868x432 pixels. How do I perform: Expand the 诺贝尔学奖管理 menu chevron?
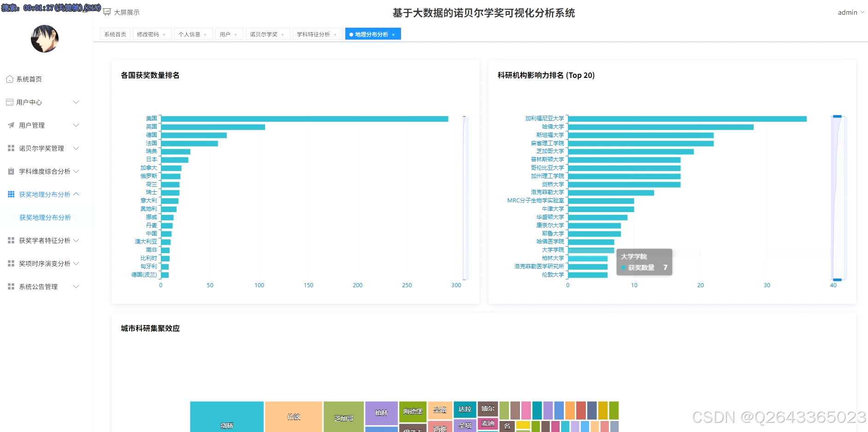coord(76,148)
